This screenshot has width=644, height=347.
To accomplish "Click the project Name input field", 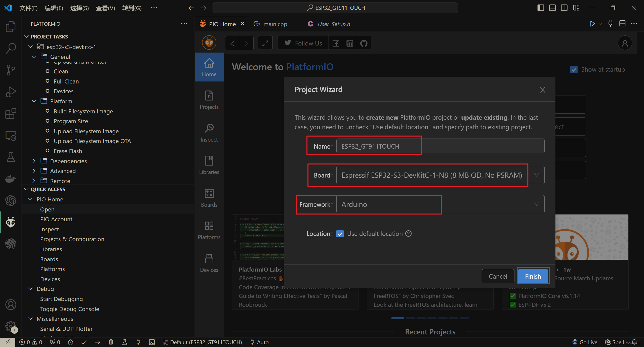I will tap(440, 146).
